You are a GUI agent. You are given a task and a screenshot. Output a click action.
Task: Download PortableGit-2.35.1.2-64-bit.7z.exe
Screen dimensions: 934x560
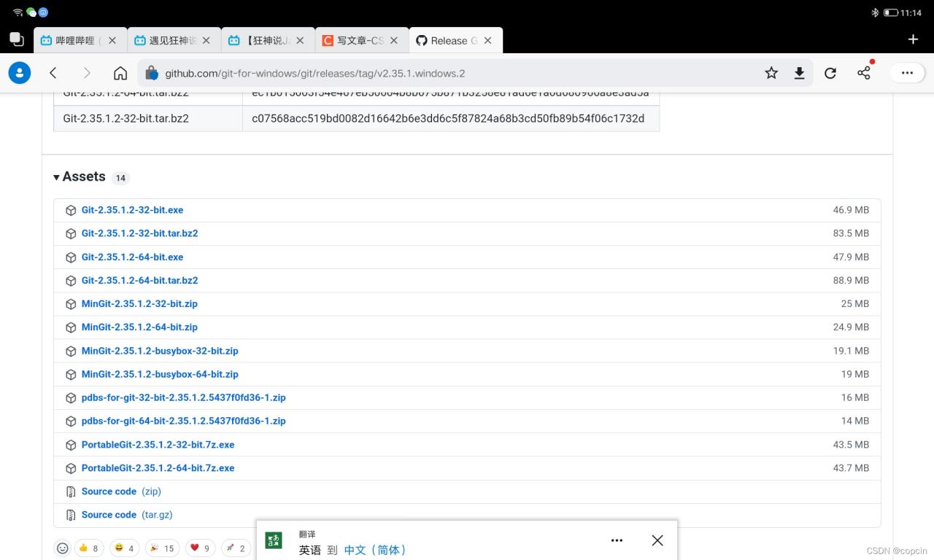tap(158, 468)
